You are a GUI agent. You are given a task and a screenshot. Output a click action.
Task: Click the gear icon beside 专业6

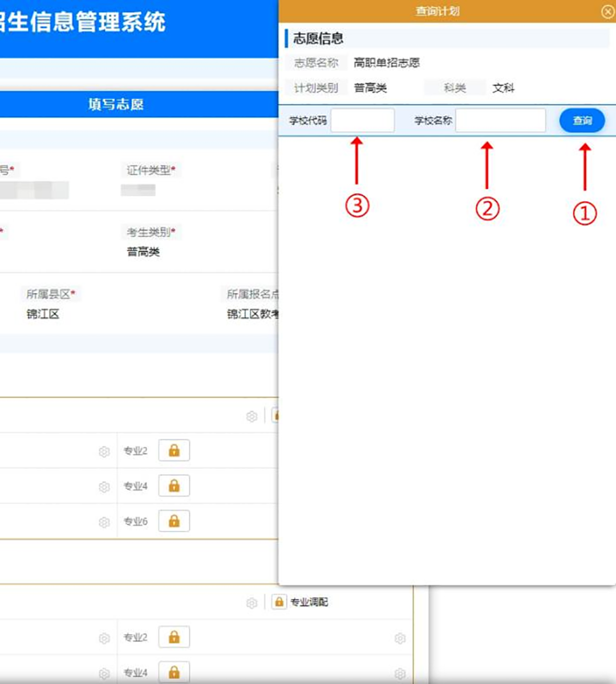click(x=104, y=520)
